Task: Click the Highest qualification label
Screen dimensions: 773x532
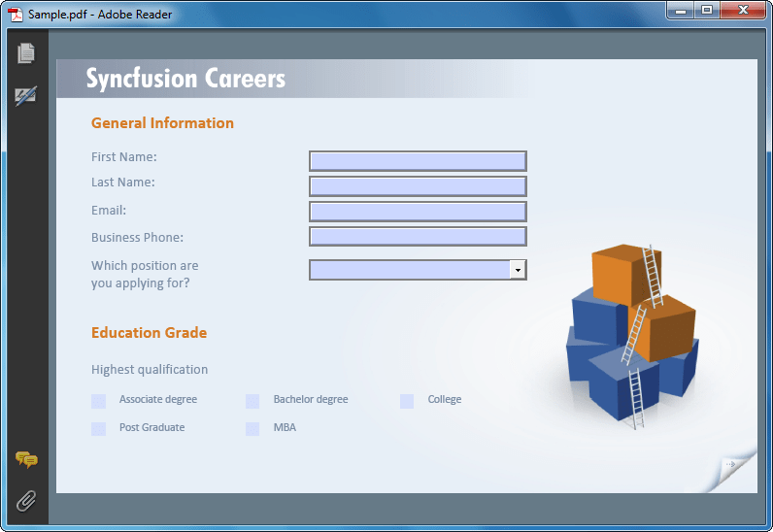Action: (150, 370)
